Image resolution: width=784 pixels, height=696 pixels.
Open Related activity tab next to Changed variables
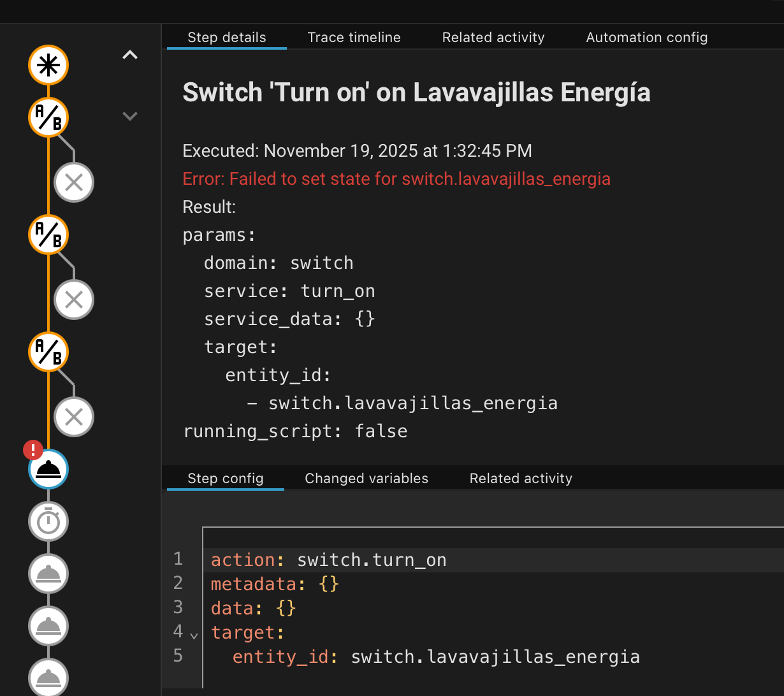[521, 479]
